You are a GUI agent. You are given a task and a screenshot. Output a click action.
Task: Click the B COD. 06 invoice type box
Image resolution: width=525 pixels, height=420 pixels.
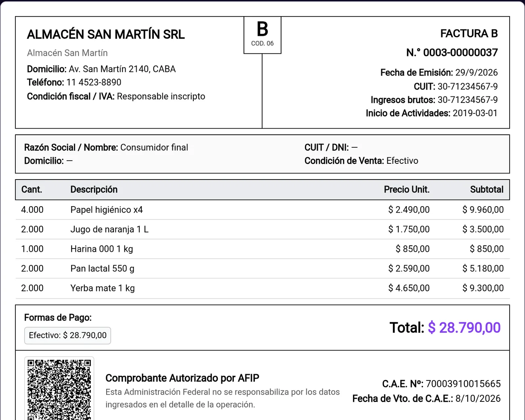[262, 35]
